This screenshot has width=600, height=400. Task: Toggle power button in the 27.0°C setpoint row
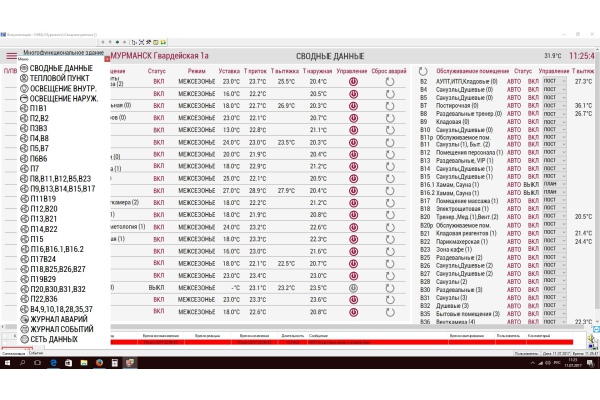(x=352, y=191)
